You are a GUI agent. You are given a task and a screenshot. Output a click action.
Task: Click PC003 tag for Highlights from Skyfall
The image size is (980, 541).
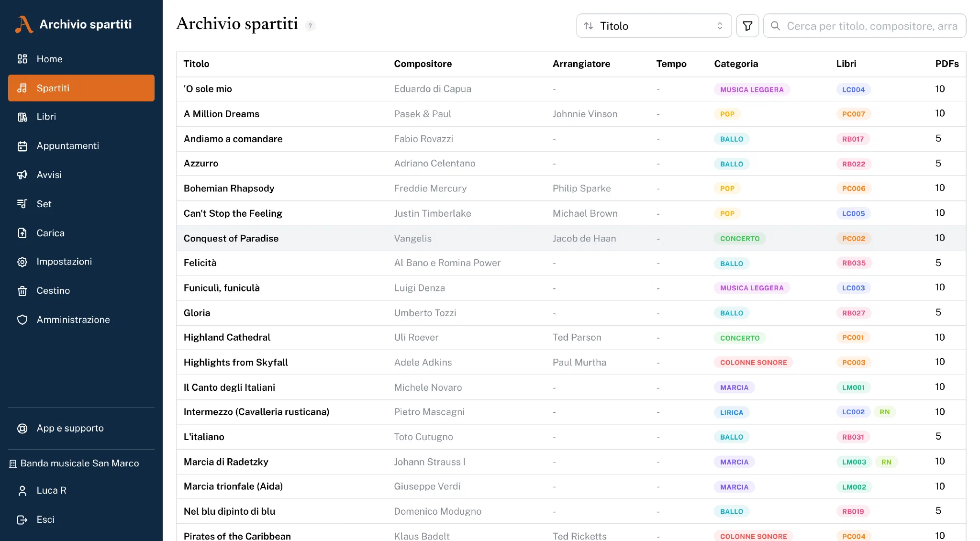(x=853, y=363)
